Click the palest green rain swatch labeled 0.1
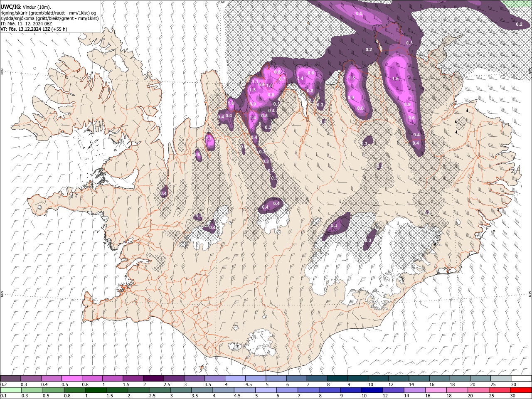Screen dimensions: 532x399 tap(10, 390)
